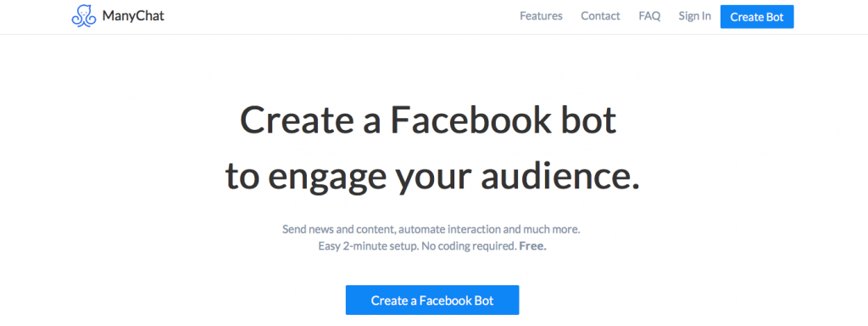Click the ManyChat brand name text
868x326 pixels.
[x=133, y=16]
